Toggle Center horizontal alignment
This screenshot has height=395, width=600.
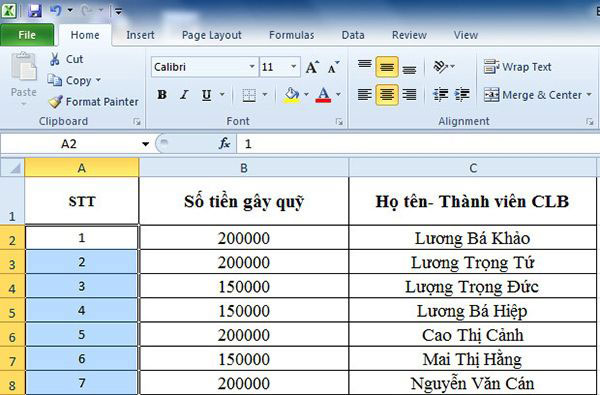pyautogui.click(x=387, y=95)
